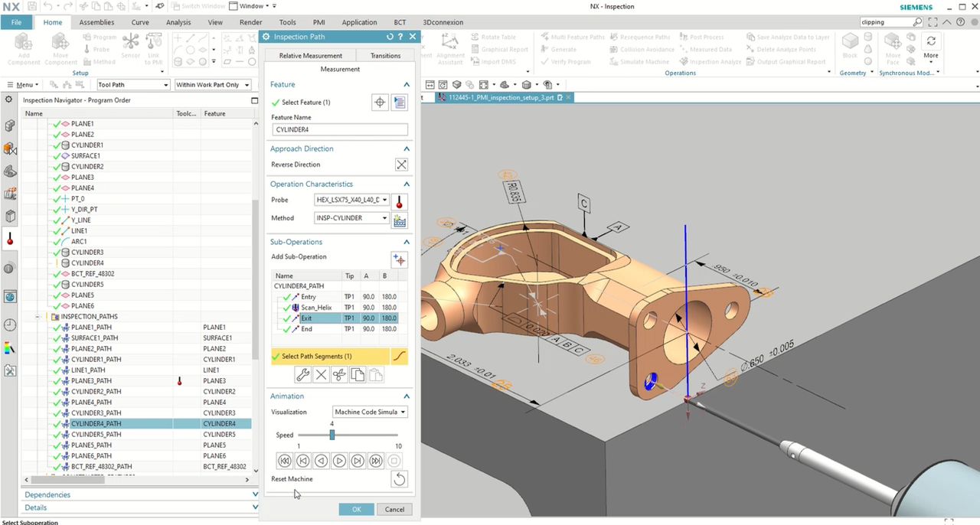The height and width of the screenshot is (525, 980).
Task: Collapse the INSPECTION_PATHS tree node
Action: (38, 317)
